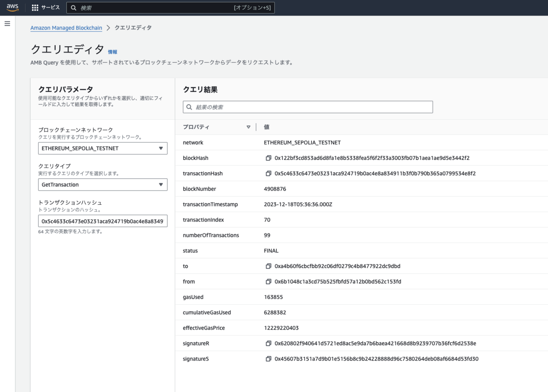Click the クエリエディタ breadcrumb text

coord(133,28)
